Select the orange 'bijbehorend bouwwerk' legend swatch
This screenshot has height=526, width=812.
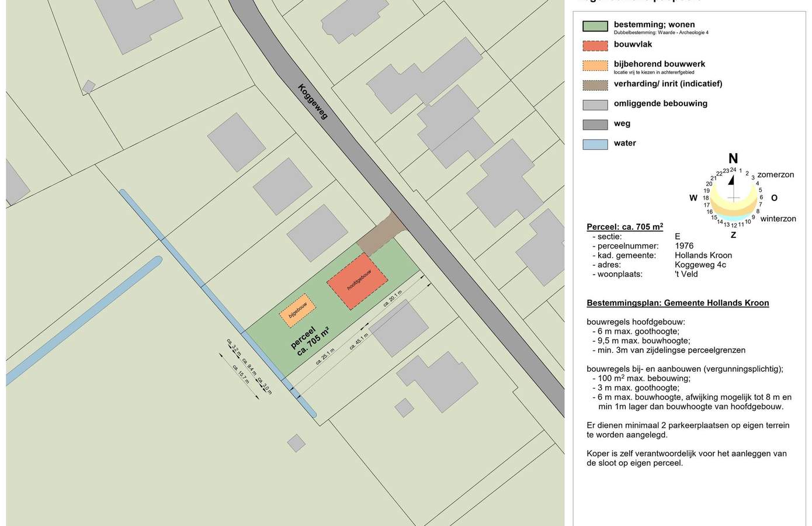[x=595, y=65]
